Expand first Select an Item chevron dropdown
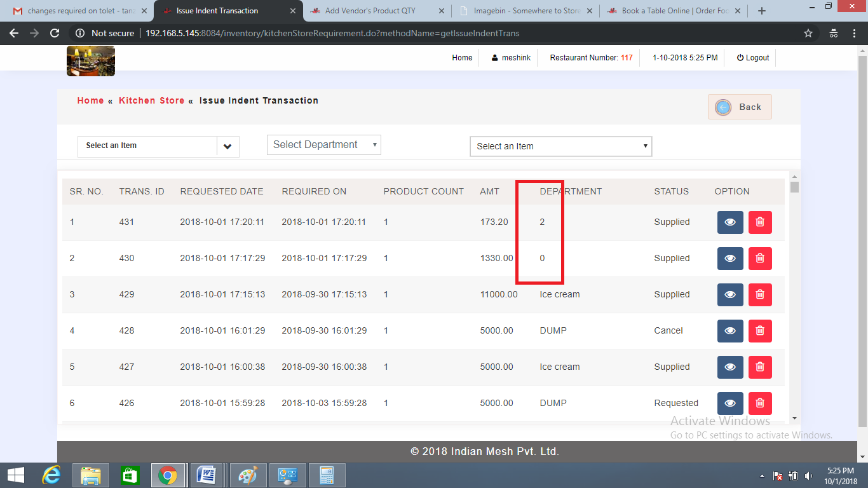 pyautogui.click(x=227, y=146)
